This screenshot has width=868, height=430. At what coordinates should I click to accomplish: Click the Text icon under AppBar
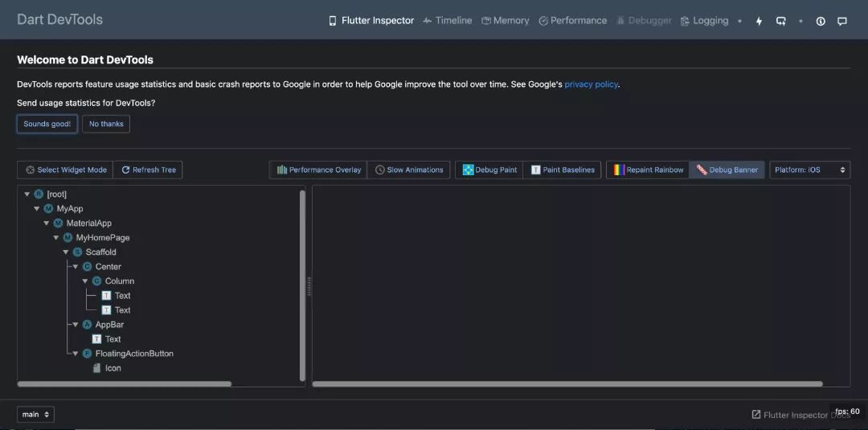click(96, 338)
